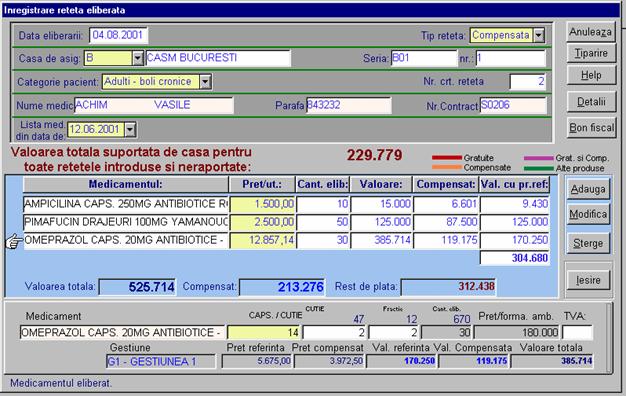626x396 pixels.
Task: Add a medication with Adauga
Action: [x=588, y=189]
